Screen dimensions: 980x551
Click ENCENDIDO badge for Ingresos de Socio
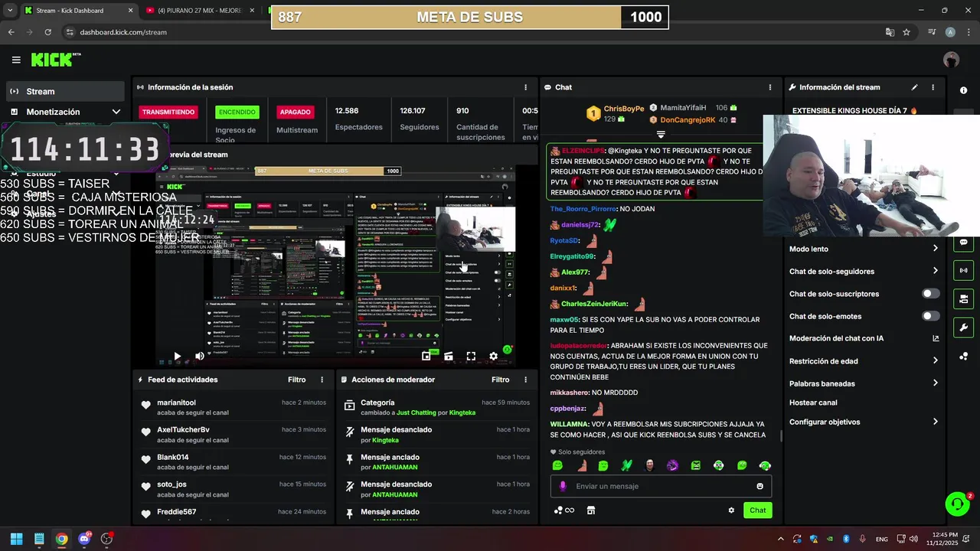(237, 112)
